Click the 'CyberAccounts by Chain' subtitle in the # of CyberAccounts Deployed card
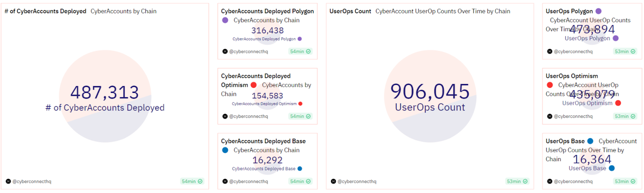This screenshot has height=193, width=644. tap(124, 11)
